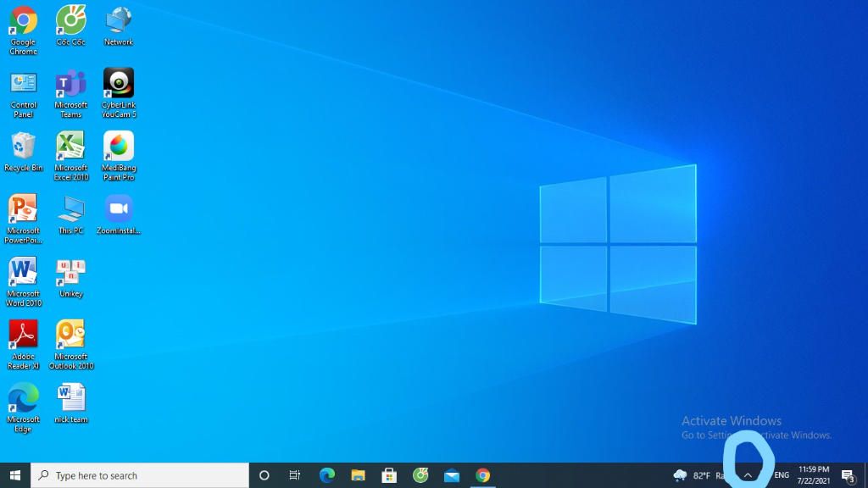Viewport: 868px width, 488px height.
Task: Select the nick team Word document
Action: coord(71,404)
